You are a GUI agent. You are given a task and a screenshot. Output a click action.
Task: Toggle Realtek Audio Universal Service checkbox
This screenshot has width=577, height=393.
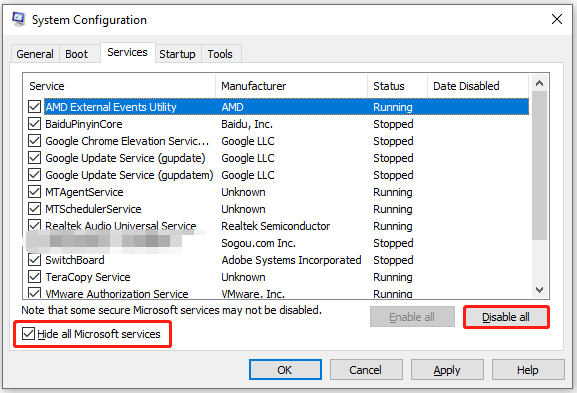[35, 225]
